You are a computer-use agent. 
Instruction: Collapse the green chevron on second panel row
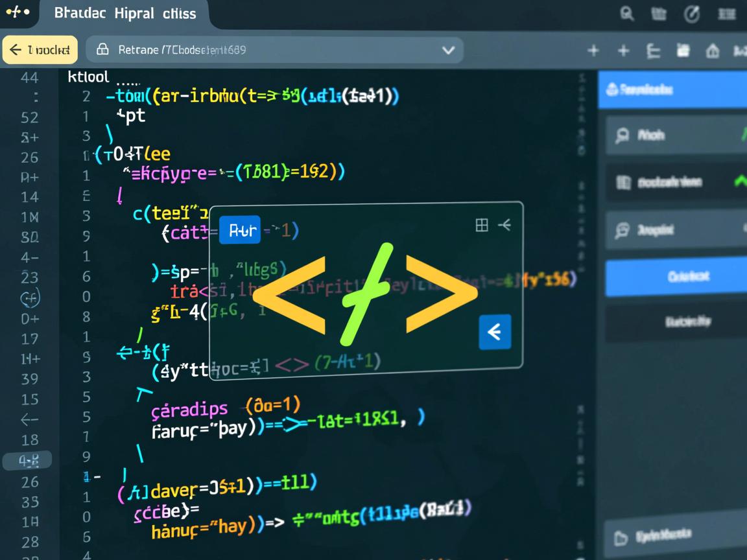click(x=739, y=182)
